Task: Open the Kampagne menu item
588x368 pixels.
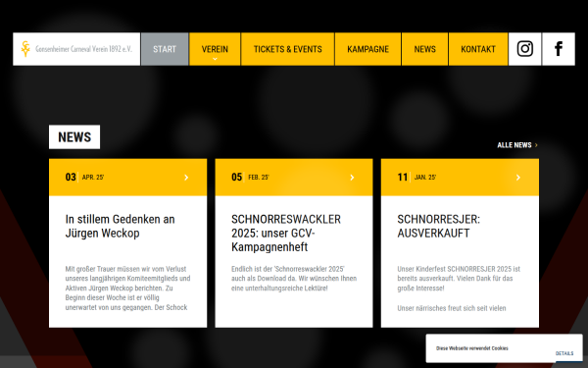Action: tap(367, 49)
